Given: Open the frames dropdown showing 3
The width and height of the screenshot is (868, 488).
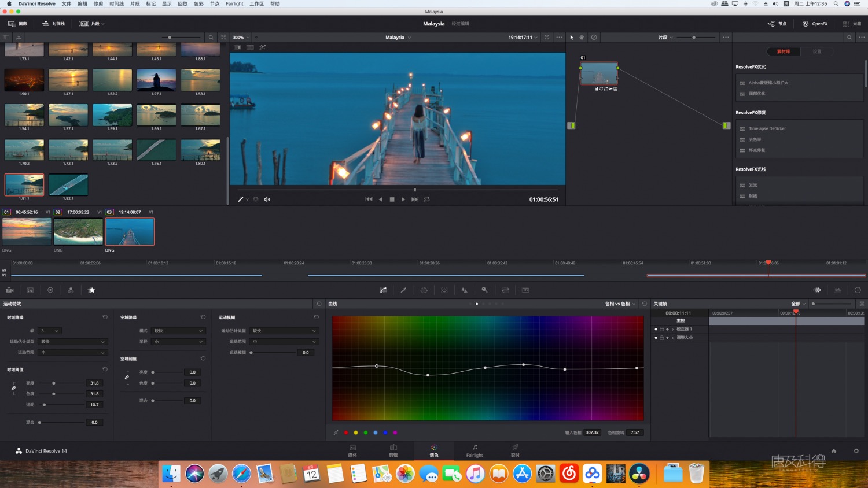Looking at the screenshot, I should pos(49,331).
